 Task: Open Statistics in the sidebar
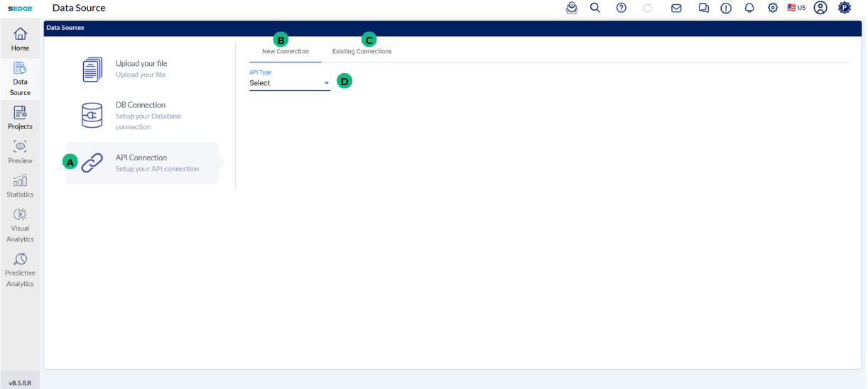(x=20, y=185)
